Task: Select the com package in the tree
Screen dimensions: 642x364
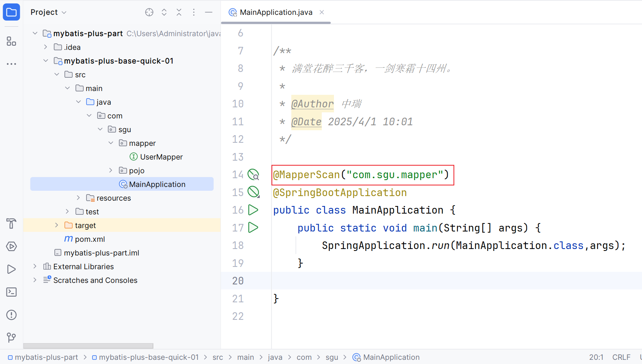Action: pos(115,116)
